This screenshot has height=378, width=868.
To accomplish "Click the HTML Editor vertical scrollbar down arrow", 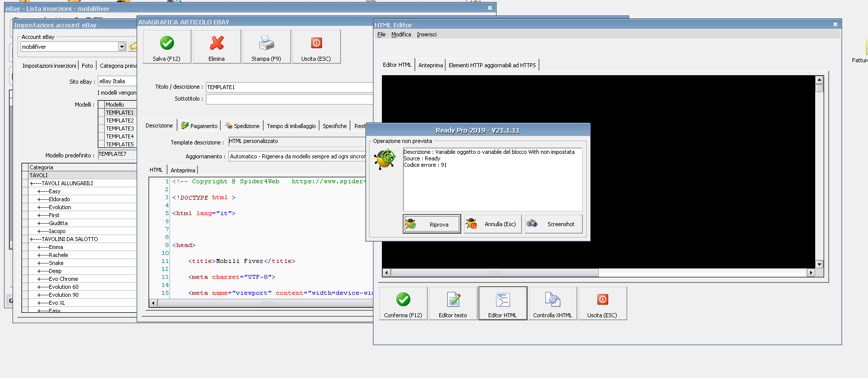I will click(819, 264).
